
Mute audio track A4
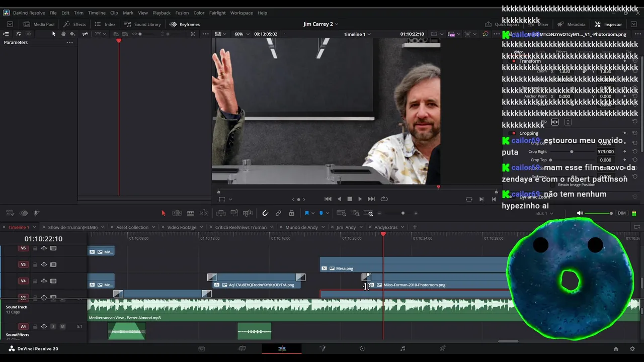pyautogui.click(x=62, y=327)
